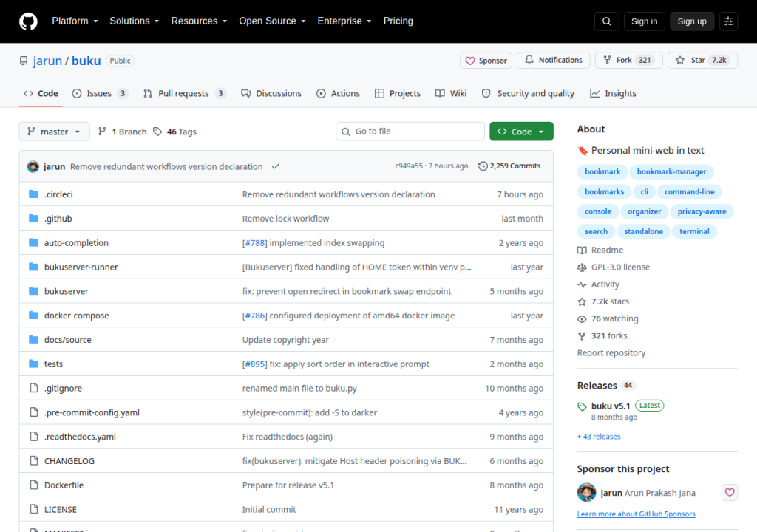This screenshot has width=757, height=532.
Task: Click the Sponsor button
Action: (486, 61)
